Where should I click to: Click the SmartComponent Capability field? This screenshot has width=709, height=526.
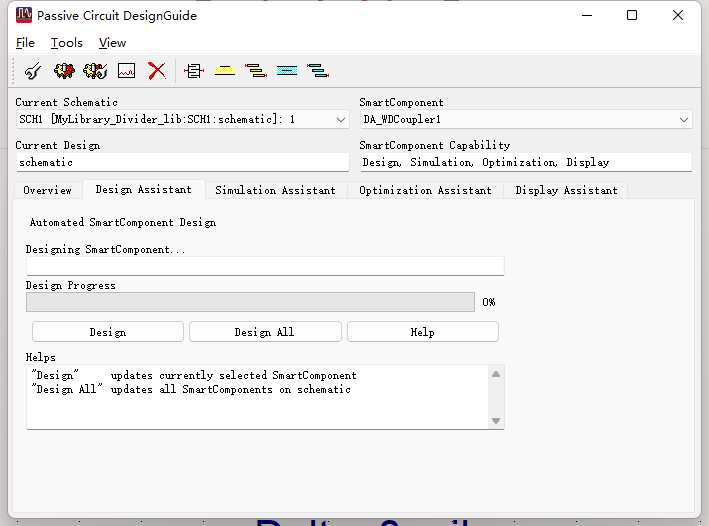[526, 162]
